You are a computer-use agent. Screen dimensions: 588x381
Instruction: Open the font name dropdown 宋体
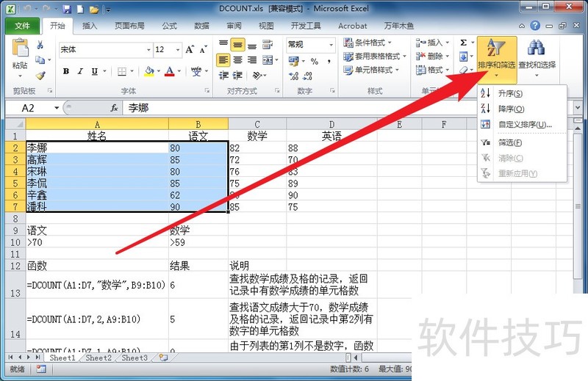tap(148, 49)
